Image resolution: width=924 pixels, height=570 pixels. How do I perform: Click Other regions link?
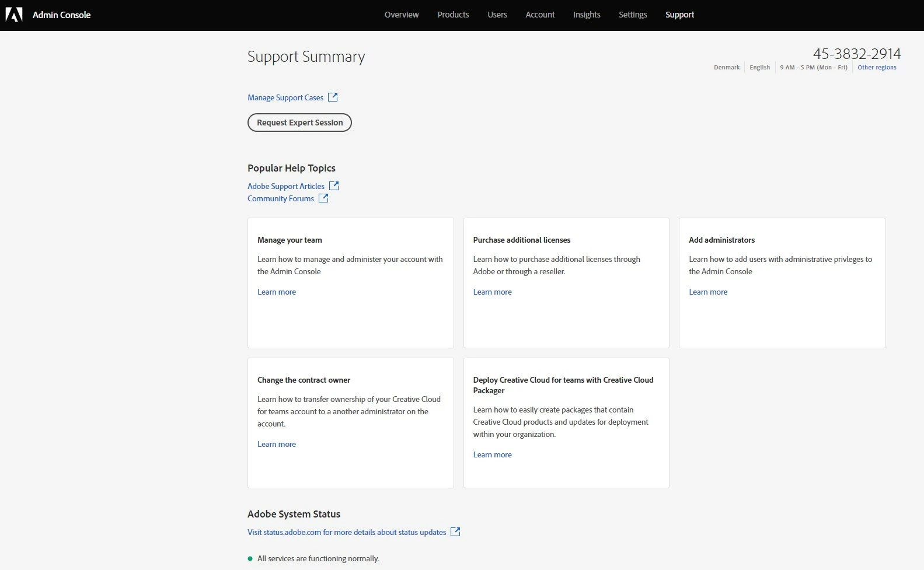pyautogui.click(x=877, y=67)
